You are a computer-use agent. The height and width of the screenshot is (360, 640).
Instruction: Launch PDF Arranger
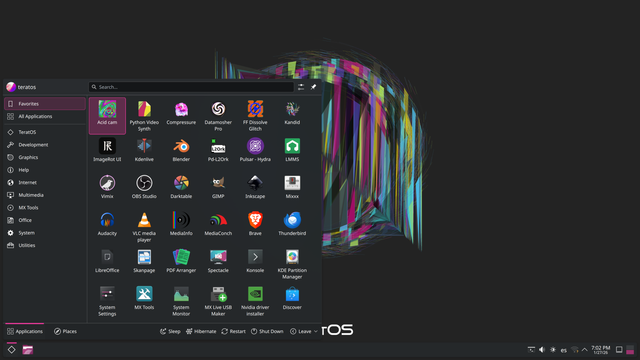181,264
